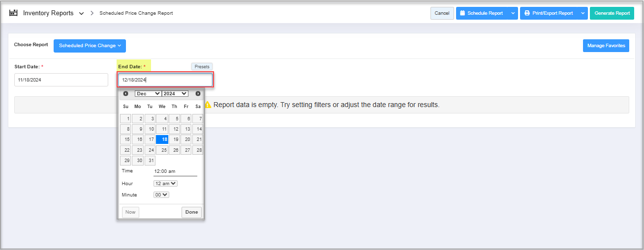Select December 23 in the calendar
This screenshot has width=644, height=250.
pos(138,150)
